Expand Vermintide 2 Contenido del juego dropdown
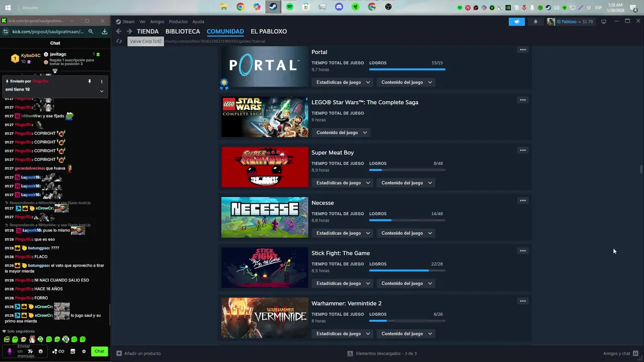 [x=407, y=333]
